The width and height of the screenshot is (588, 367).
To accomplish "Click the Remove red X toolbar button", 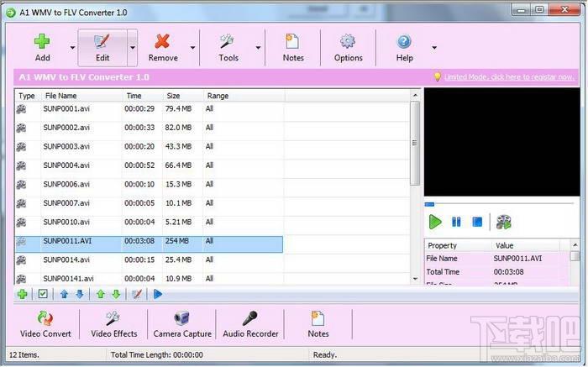I will pyautogui.click(x=163, y=48).
